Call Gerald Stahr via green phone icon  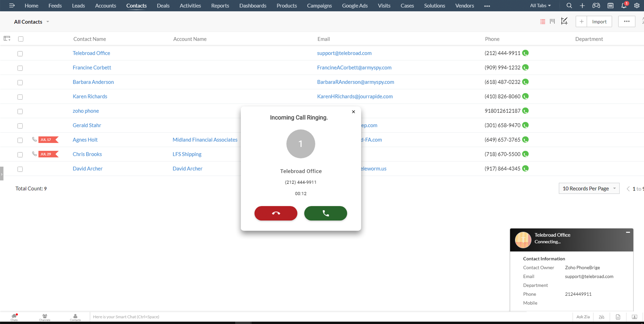(525, 125)
